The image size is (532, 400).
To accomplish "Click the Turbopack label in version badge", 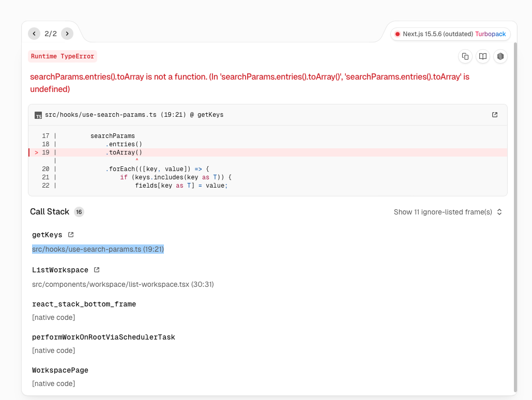I will click(491, 34).
